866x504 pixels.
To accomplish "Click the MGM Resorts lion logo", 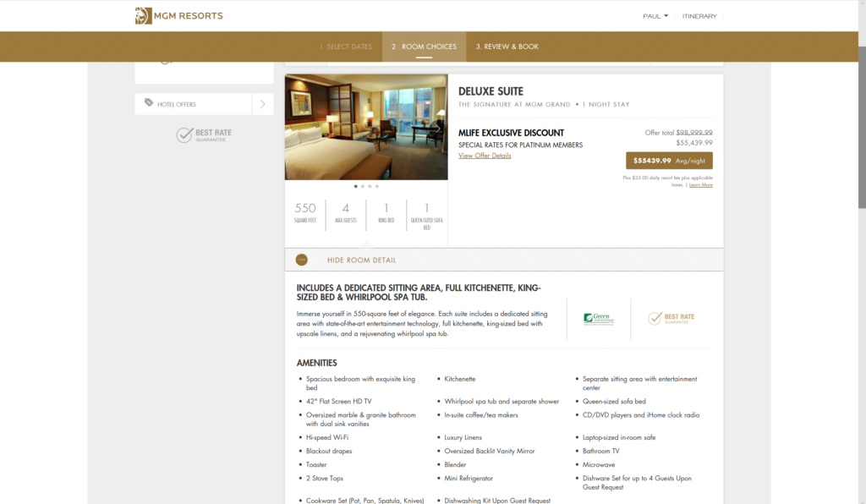I will [143, 15].
